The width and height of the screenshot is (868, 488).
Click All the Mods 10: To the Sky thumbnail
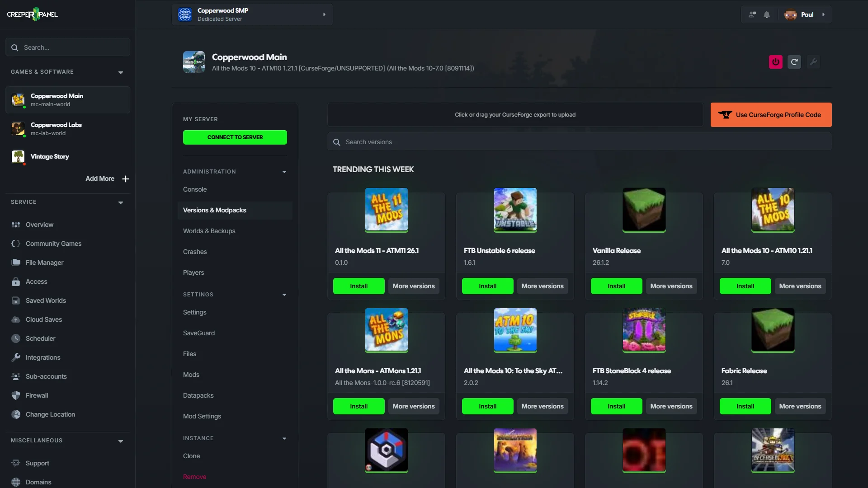(x=515, y=330)
